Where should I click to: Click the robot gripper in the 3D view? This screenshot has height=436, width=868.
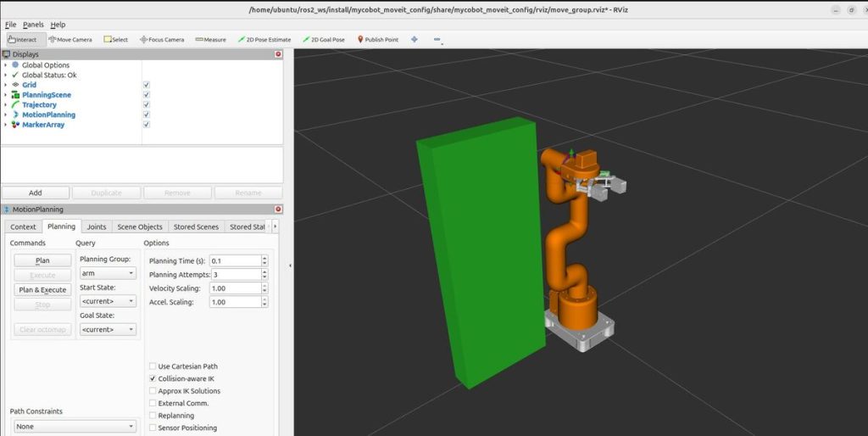pos(604,186)
